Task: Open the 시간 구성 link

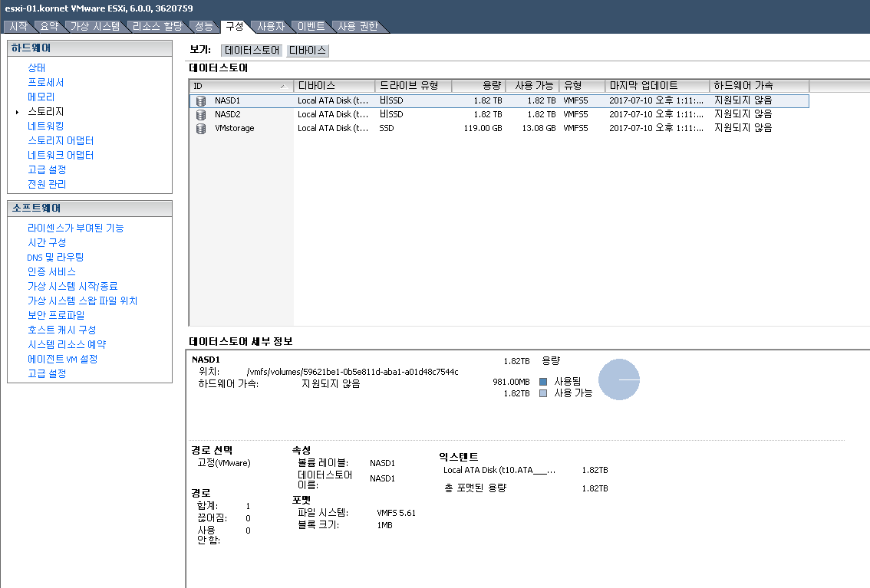Action: (x=47, y=242)
